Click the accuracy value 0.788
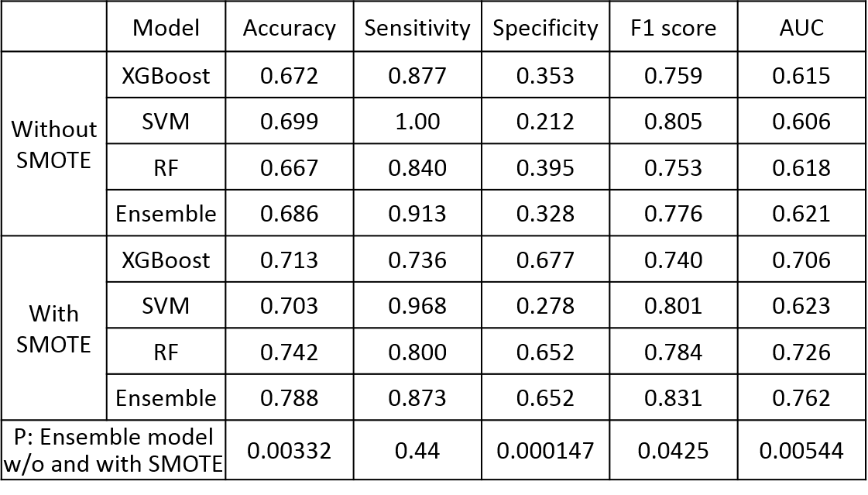The image size is (868, 495). point(289,398)
